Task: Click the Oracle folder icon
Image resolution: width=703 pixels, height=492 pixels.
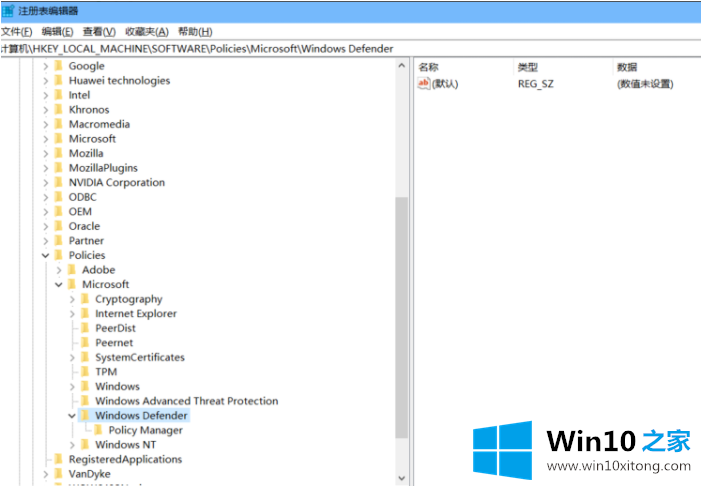Action: [x=58, y=226]
